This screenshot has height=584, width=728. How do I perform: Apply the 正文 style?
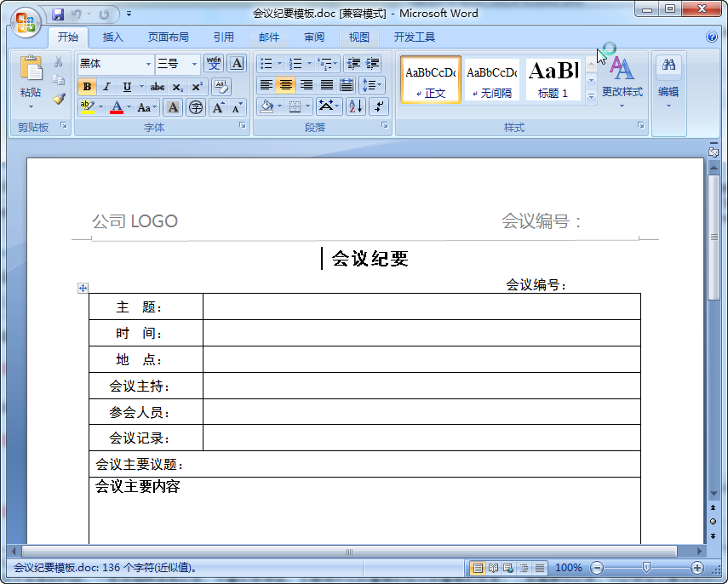click(430, 80)
